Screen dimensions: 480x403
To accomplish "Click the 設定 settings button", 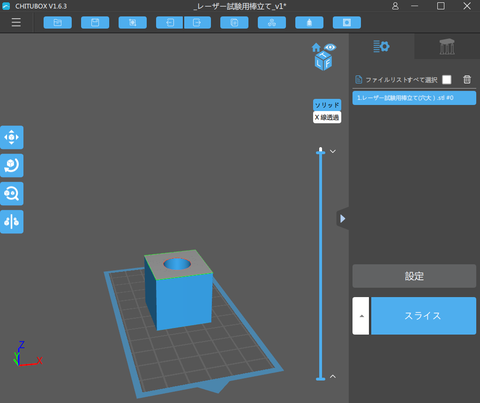I will 414,276.
